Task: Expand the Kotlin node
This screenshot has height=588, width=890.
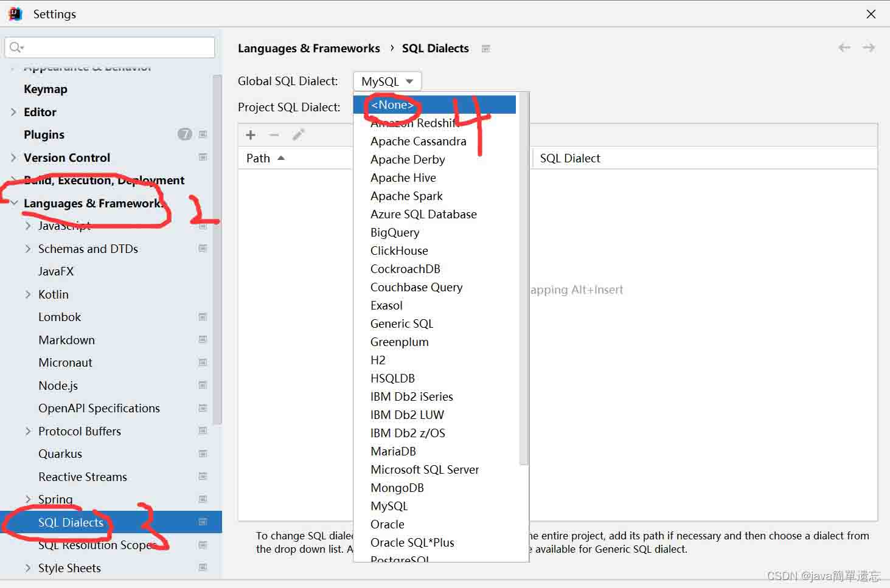Action: pos(28,294)
